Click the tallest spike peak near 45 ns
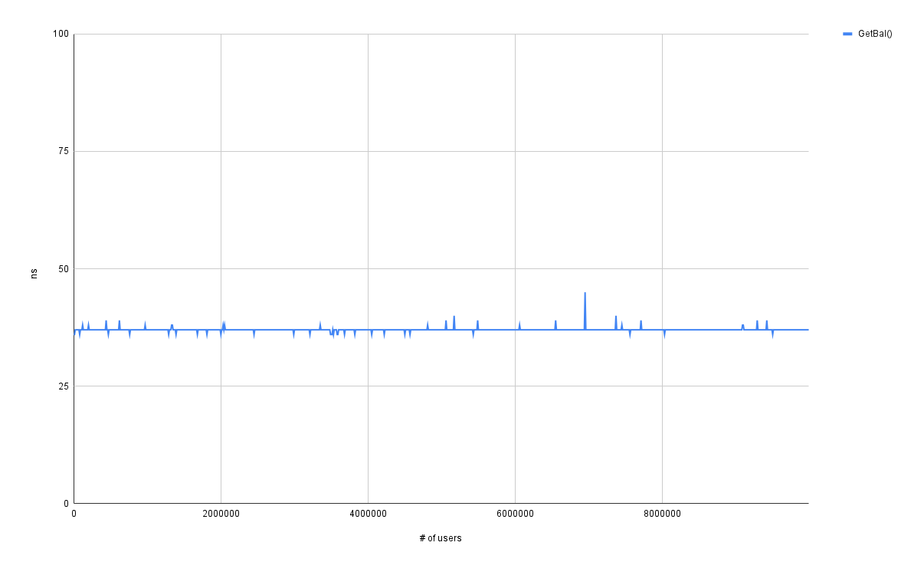Image resolution: width=924 pixels, height=572 pixels. [585, 294]
